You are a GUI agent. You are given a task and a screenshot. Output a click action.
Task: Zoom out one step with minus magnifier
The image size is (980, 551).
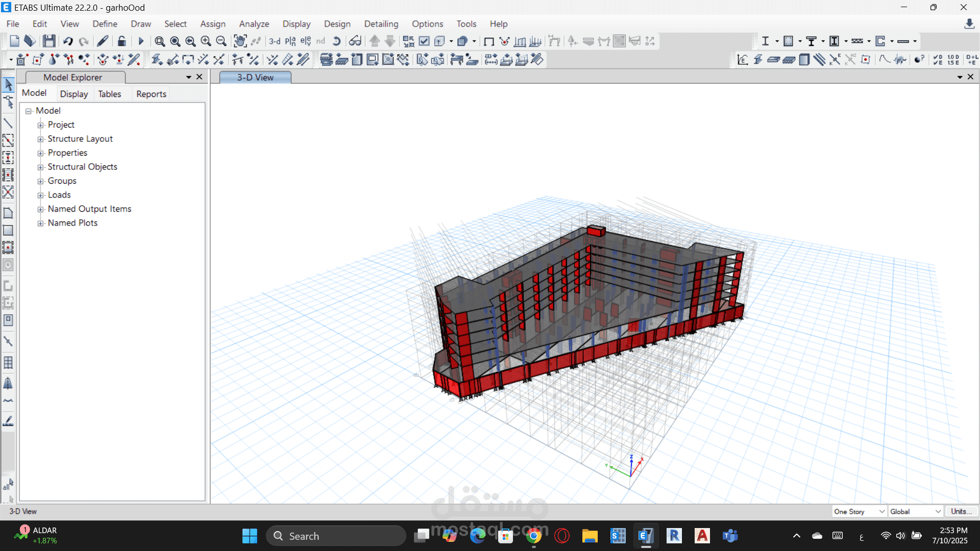click(221, 41)
